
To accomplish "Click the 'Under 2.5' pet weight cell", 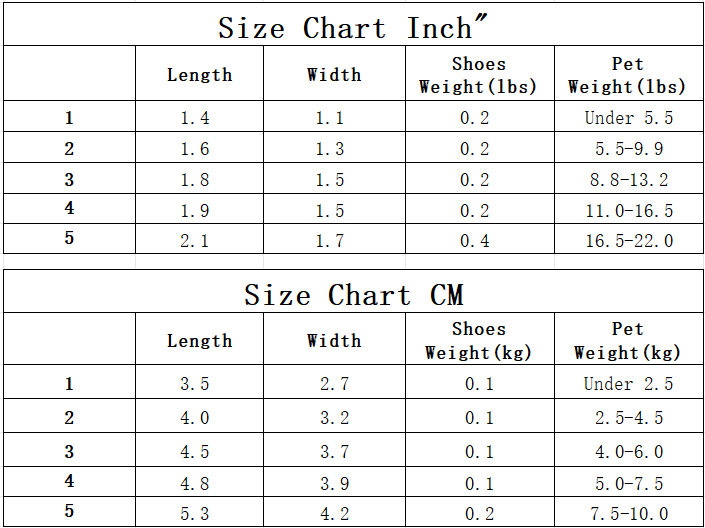I will (628, 384).
